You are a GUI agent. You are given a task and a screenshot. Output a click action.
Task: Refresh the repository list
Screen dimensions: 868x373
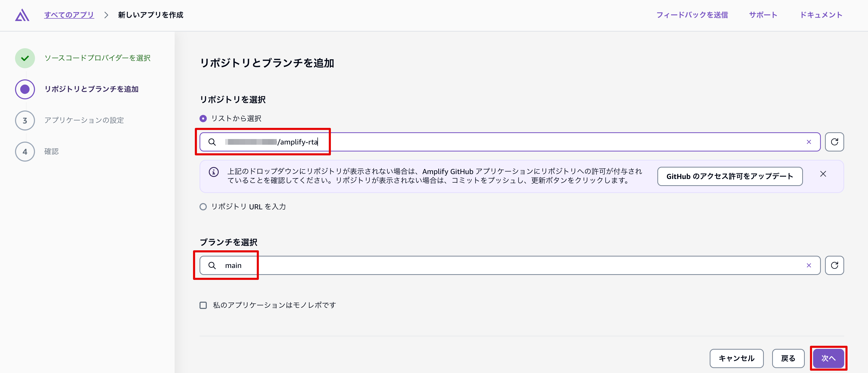click(x=834, y=142)
